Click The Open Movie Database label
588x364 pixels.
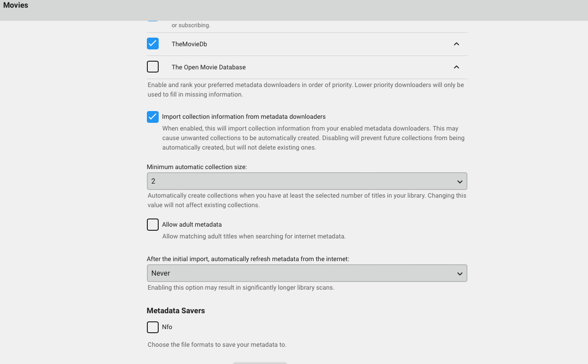(x=209, y=67)
